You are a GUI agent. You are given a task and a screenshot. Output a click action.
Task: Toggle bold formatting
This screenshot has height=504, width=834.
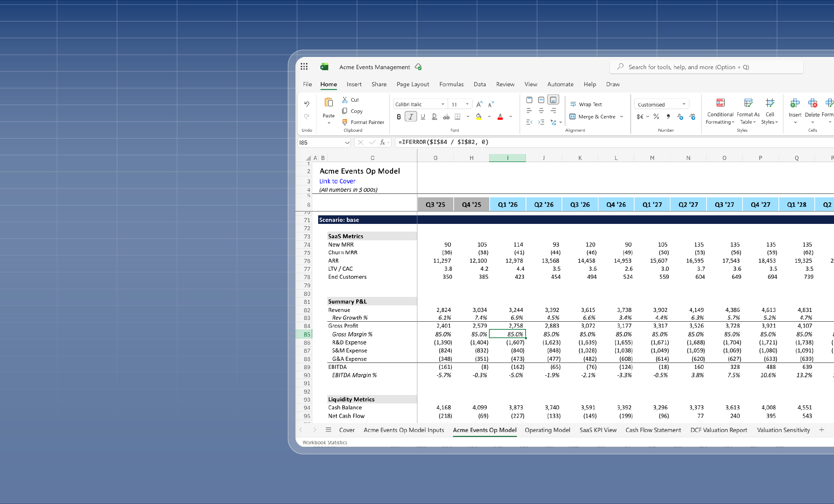(x=399, y=117)
